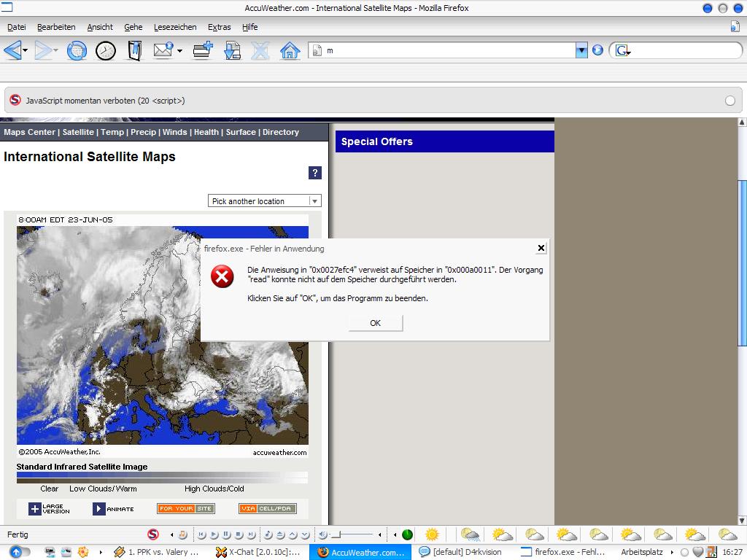Expand the mail icon dropdown arrow

pyautogui.click(x=179, y=50)
